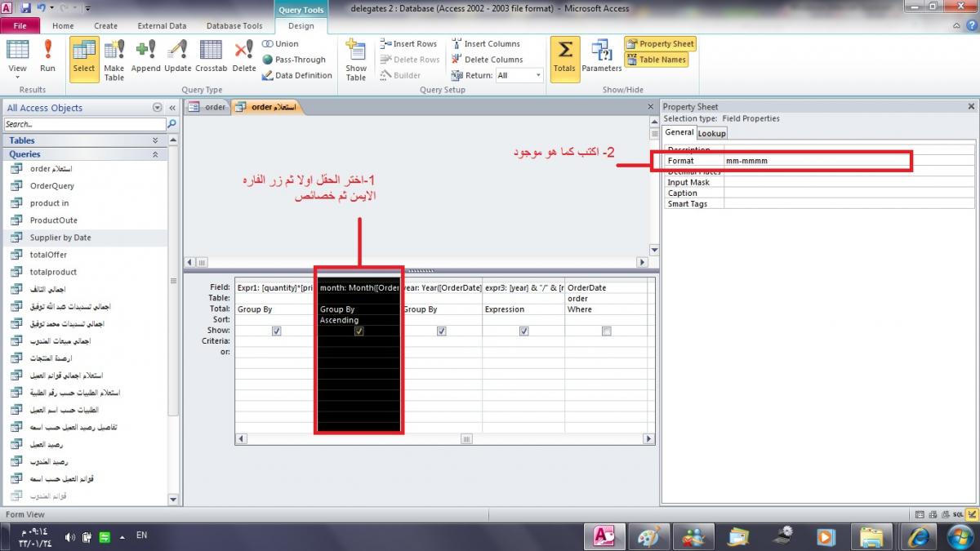Switch to SQL View from the status bar
This screenshot has height=551, width=980.
coord(958,514)
